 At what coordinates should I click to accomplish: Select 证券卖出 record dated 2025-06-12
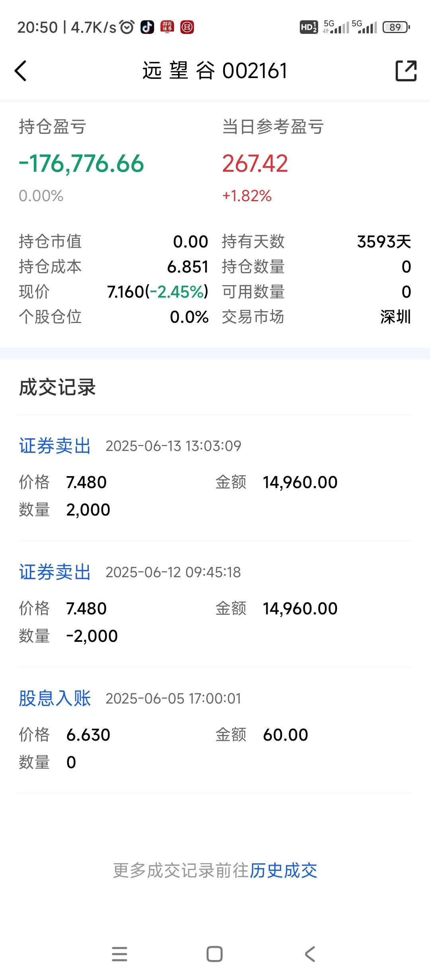click(215, 604)
